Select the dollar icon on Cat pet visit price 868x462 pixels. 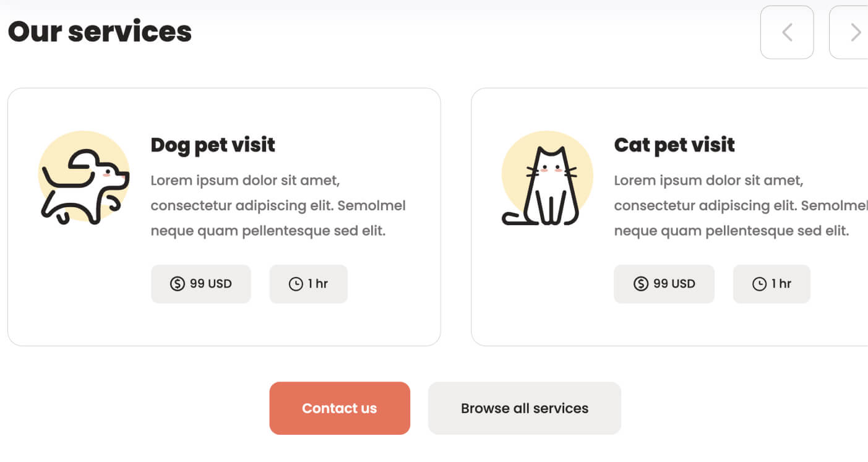click(x=640, y=284)
